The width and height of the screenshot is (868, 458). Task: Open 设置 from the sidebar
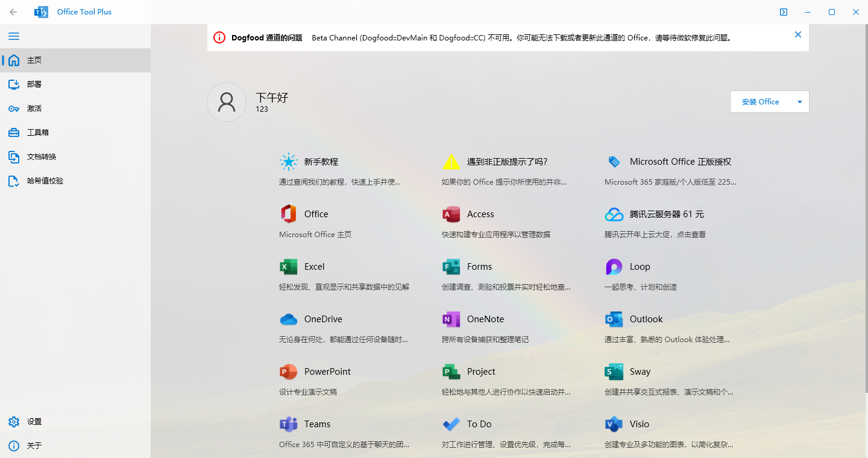[34, 422]
